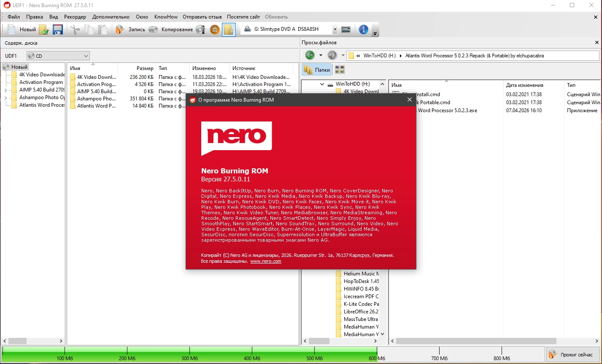This screenshot has width=602, height=364.
Task: Copy selected items using the toolbar copy icon
Action: [89, 30]
